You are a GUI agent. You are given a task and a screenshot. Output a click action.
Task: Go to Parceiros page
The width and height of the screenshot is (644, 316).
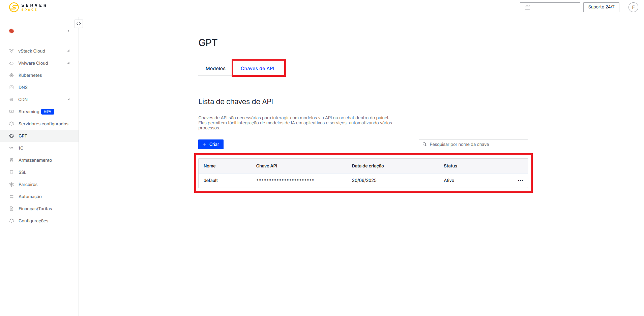coord(28,184)
